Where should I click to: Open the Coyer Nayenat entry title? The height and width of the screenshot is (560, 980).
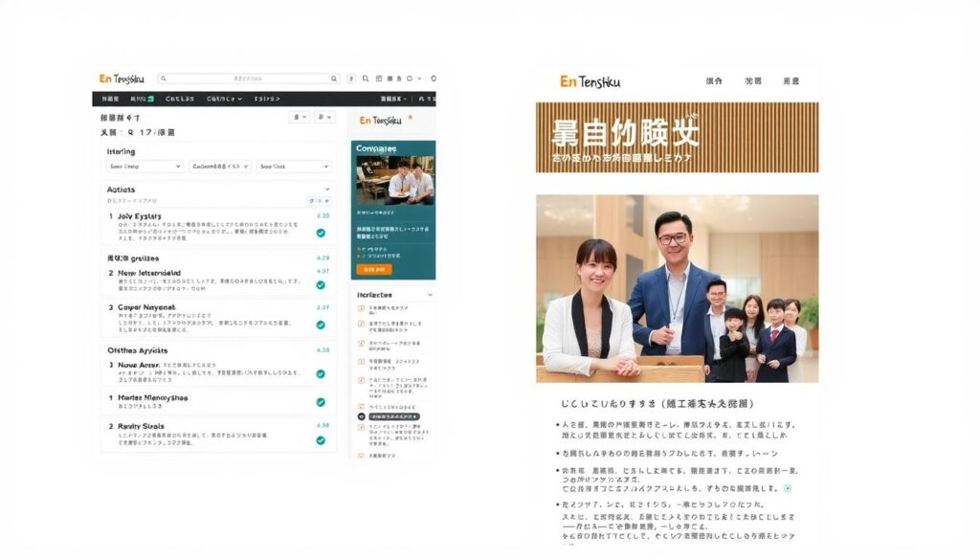click(x=146, y=307)
